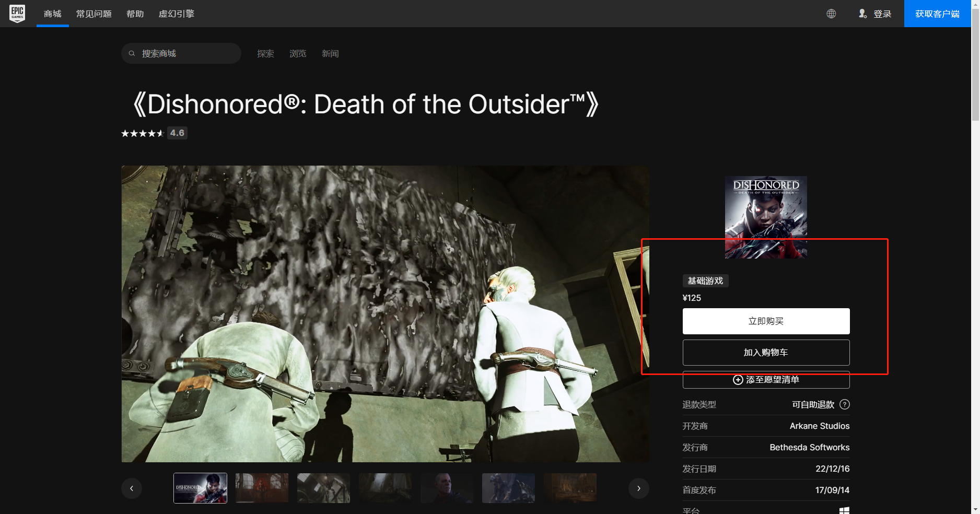The height and width of the screenshot is (514, 980).
Task: Show previous screenshots with left arrow
Action: 132,488
